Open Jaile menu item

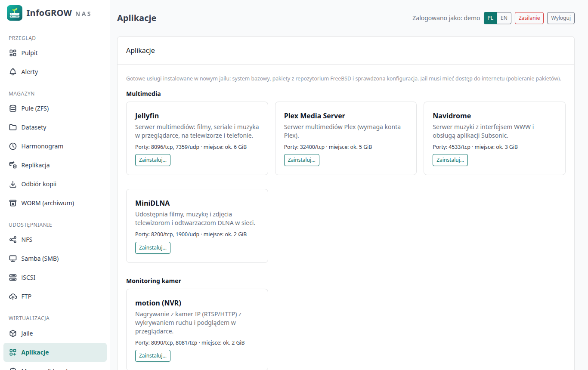click(55, 333)
